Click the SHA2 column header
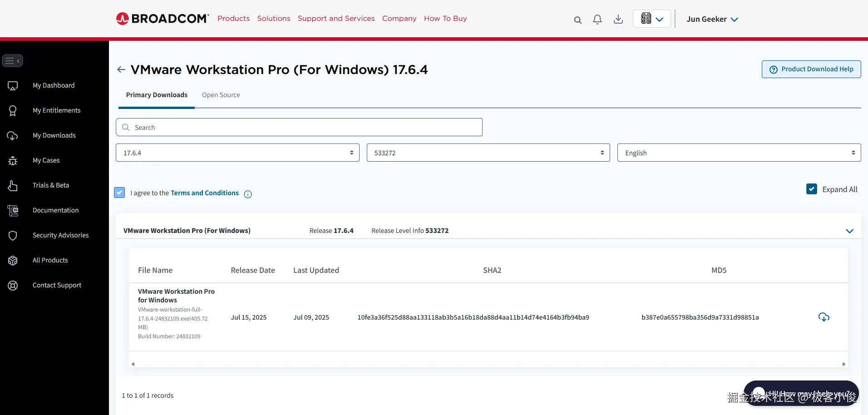 (x=492, y=270)
